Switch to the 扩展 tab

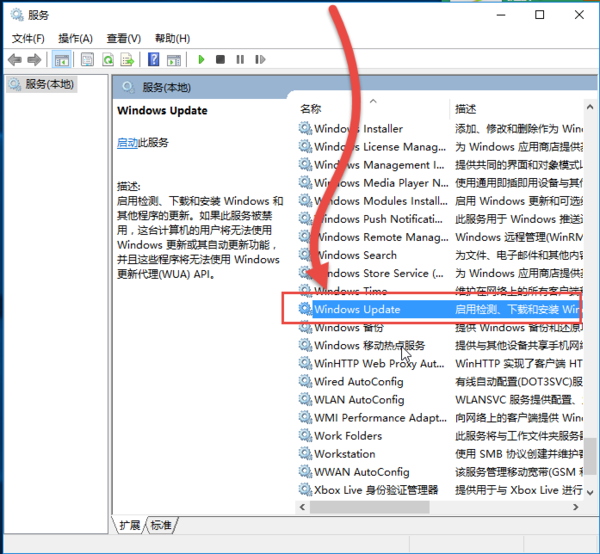coord(130,525)
